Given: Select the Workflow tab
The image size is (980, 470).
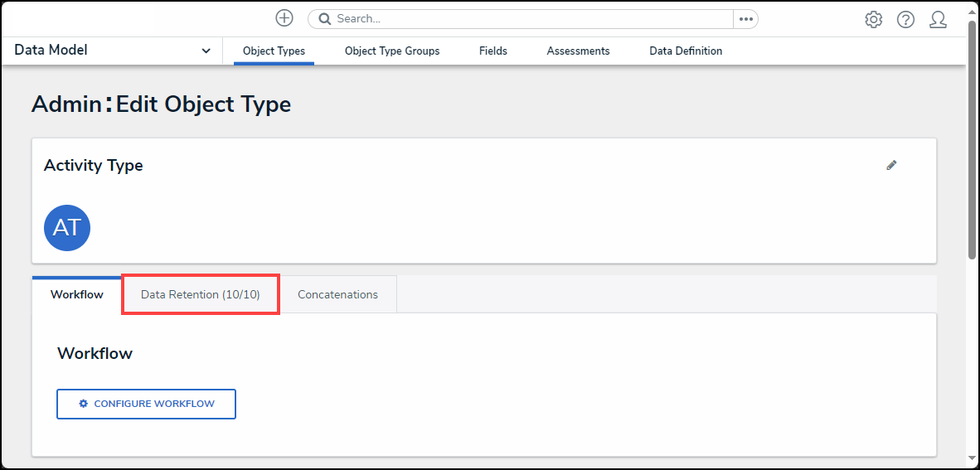Looking at the screenshot, I should pyautogui.click(x=77, y=294).
